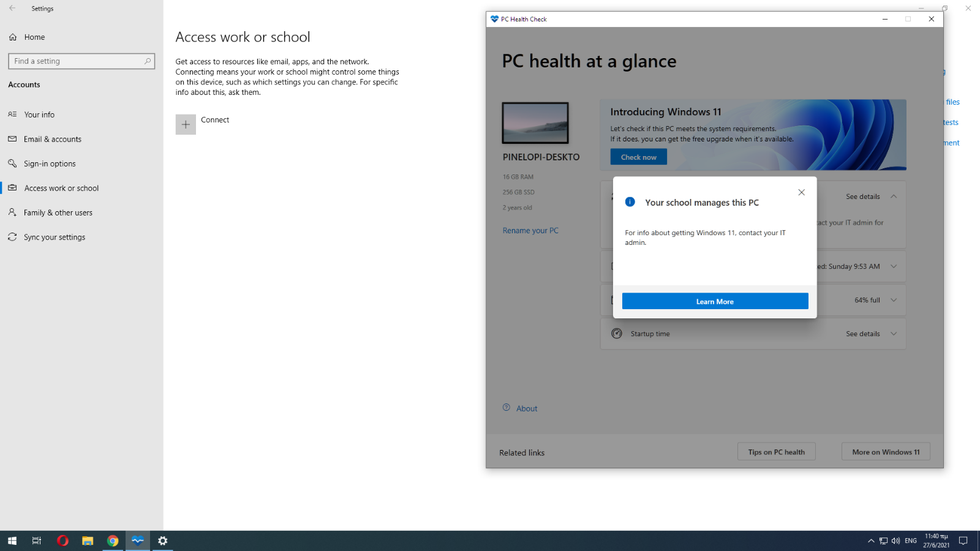This screenshot has height=551, width=980.
Task: Go back in Settings window
Action: (12, 9)
